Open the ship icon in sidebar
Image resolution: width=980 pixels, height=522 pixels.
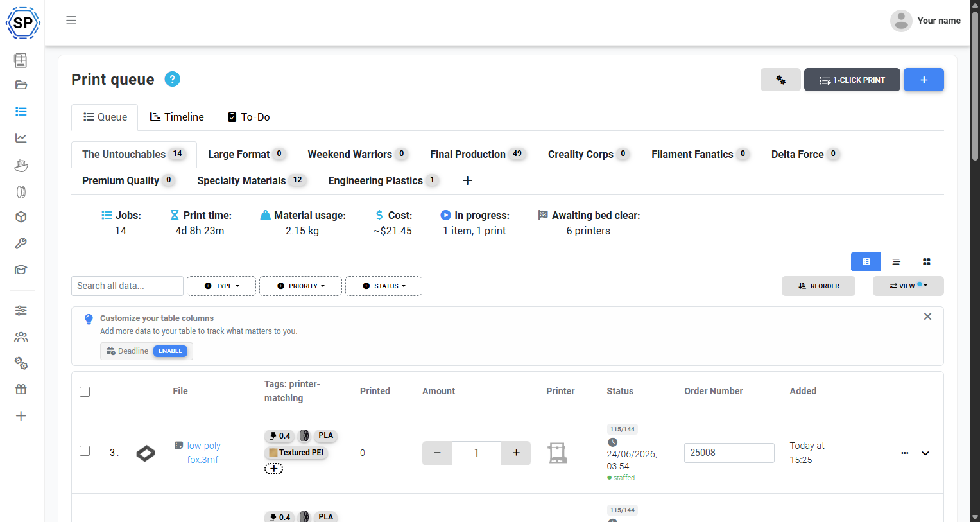click(21, 165)
